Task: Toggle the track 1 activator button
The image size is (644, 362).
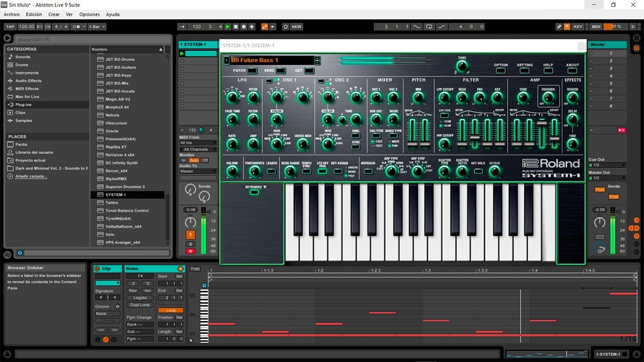Action: click(x=191, y=235)
